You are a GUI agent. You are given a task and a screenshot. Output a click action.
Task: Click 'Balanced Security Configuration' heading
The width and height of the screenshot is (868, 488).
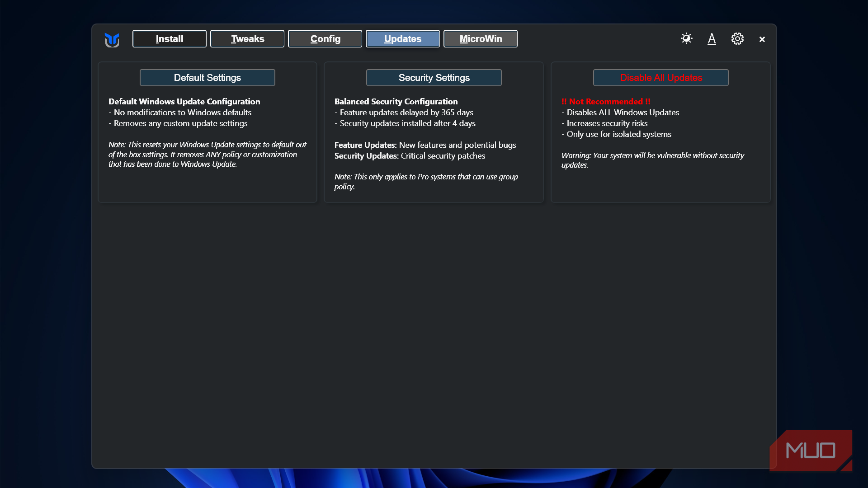coord(396,102)
